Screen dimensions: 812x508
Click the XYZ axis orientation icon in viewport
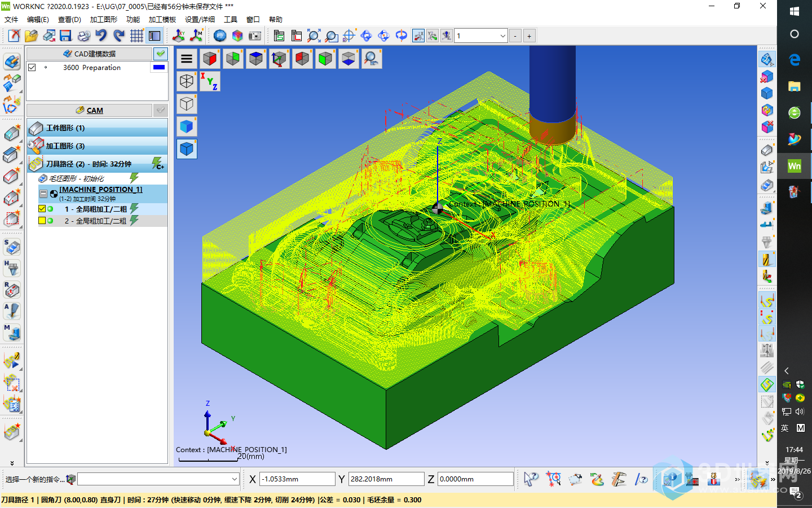coord(209,81)
